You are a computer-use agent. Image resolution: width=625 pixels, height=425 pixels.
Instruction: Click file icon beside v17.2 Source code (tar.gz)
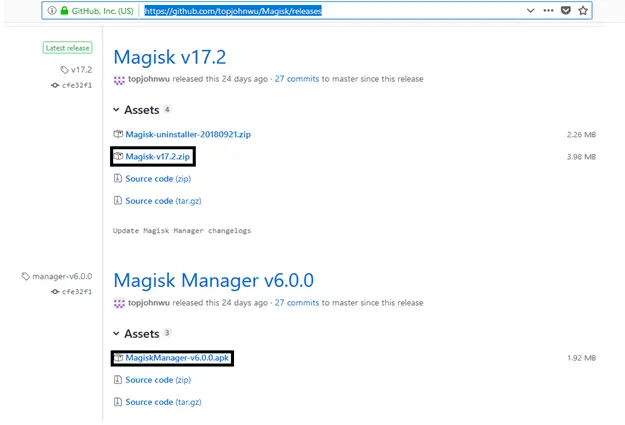tap(118, 201)
